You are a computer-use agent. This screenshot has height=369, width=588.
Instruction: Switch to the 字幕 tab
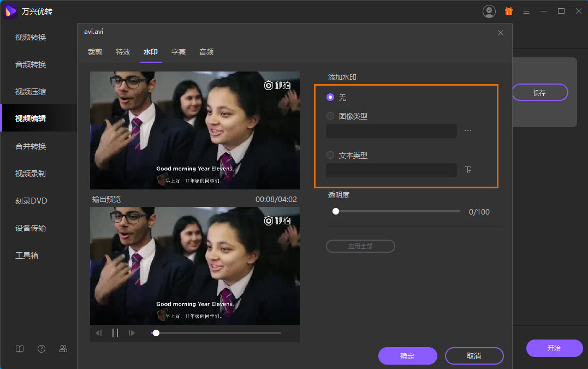[x=179, y=52]
